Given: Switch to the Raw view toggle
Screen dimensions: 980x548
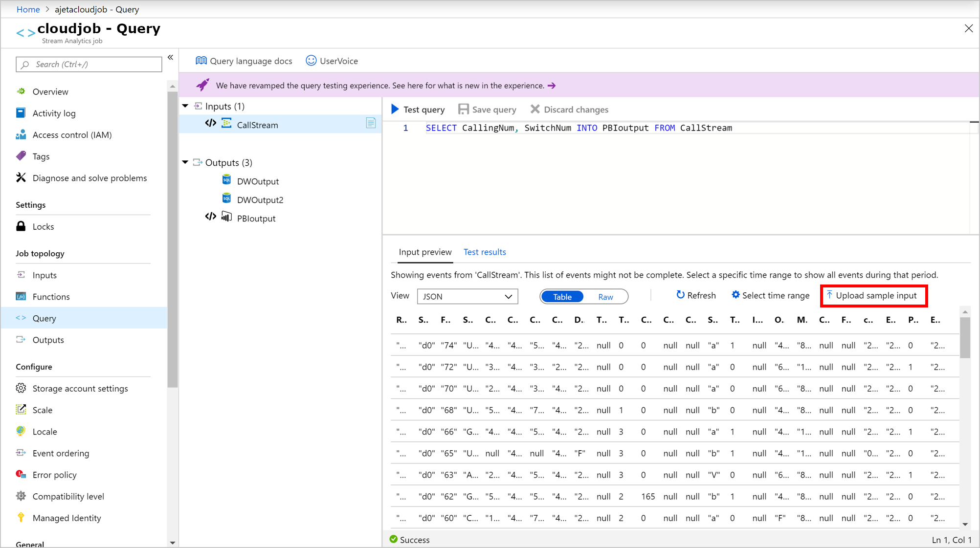Looking at the screenshot, I should coord(605,296).
